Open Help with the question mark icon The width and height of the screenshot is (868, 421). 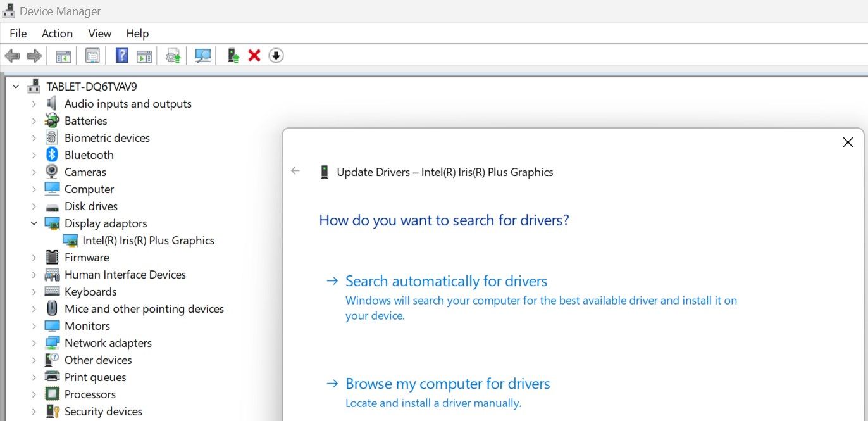[121, 55]
